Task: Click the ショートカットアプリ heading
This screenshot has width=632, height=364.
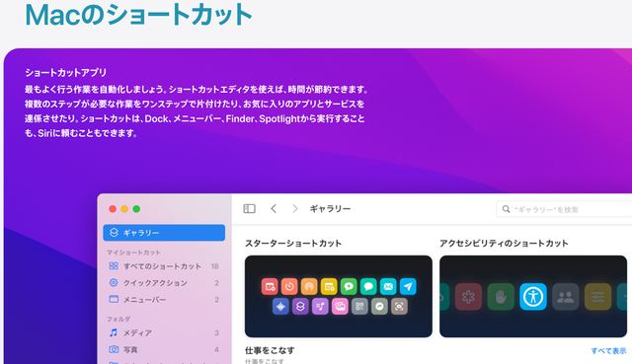Action: pos(66,72)
